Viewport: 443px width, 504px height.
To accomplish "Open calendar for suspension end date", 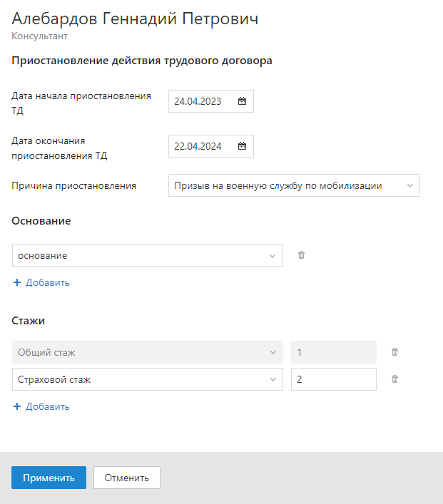I will click(242, 146).
